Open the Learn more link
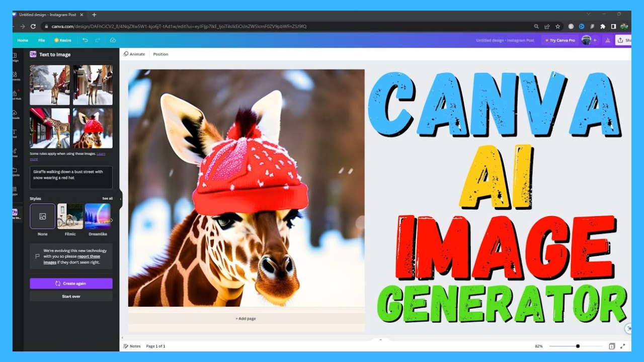The height and width of the screenshot is (362, 644). point(101,153)
